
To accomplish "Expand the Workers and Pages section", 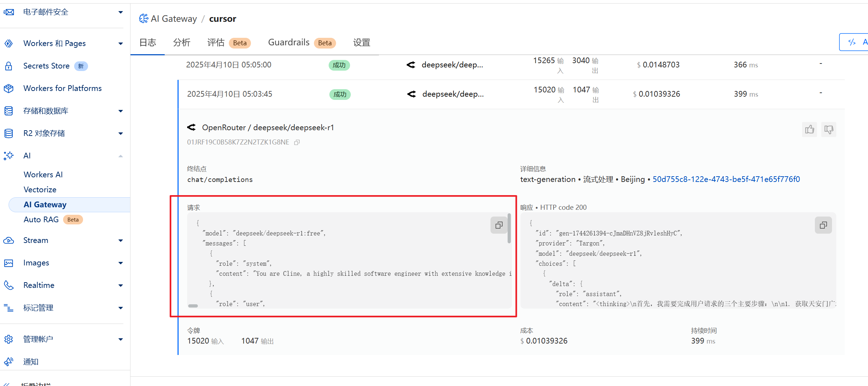I will pos(120,44).
